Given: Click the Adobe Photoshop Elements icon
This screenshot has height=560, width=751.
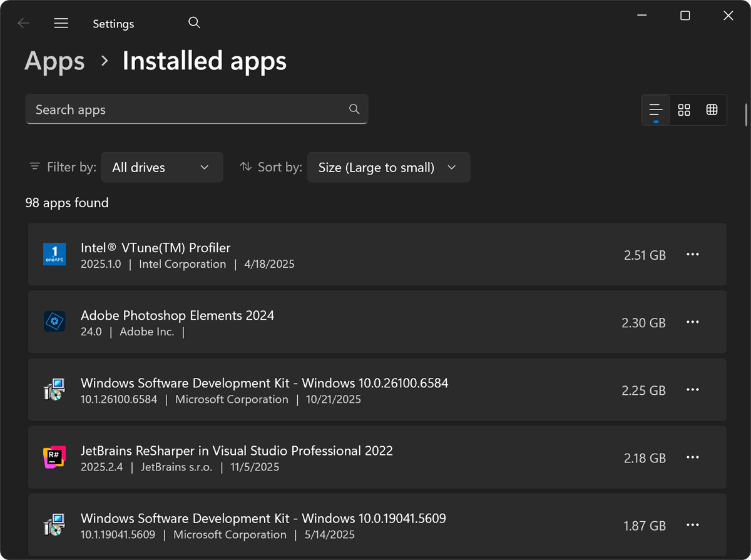Looking at the screenshot, I should (x=54, y=322).
